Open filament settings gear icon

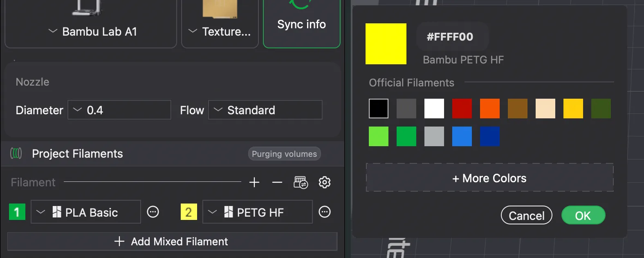[325, 182]
